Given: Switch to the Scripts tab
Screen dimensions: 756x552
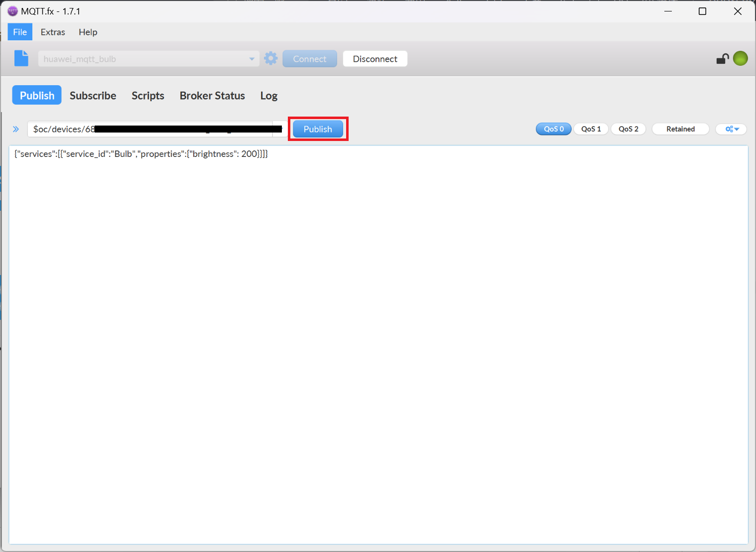Looking at the screenshot, I should (x=148, y=95).
